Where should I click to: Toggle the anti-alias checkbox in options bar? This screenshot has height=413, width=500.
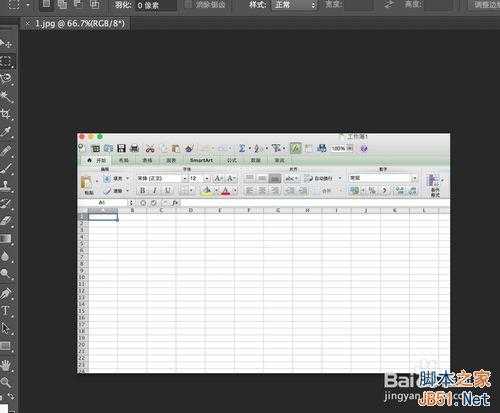click(x=188, y=4)
